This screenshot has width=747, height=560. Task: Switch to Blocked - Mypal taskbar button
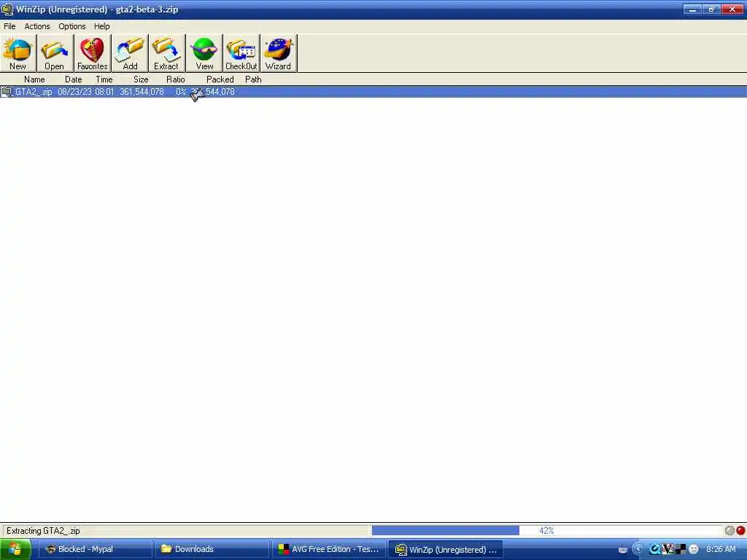96,549
